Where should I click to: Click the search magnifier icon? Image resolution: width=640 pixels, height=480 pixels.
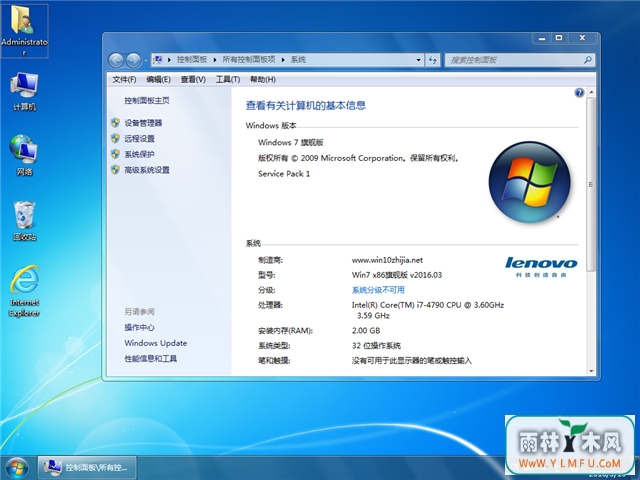588,60
